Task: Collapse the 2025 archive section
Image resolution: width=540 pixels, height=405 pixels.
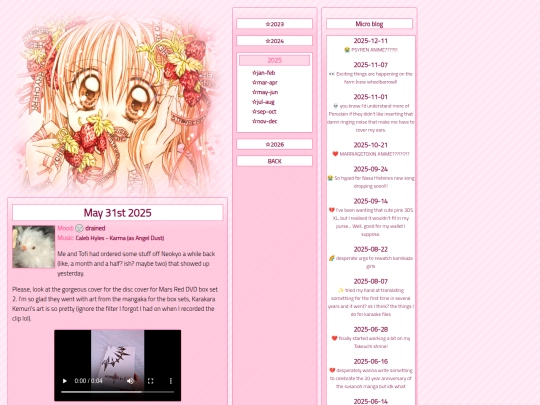Action: coord(274,60)
